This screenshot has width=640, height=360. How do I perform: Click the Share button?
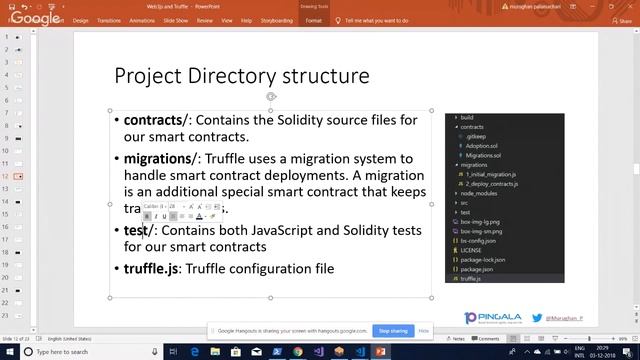click(x=622, y=20)
